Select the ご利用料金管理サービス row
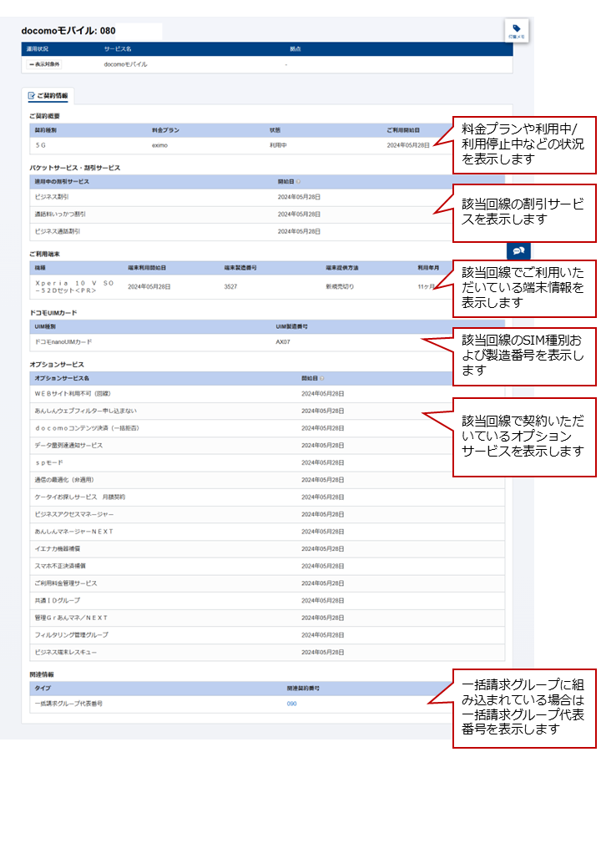 267,583
